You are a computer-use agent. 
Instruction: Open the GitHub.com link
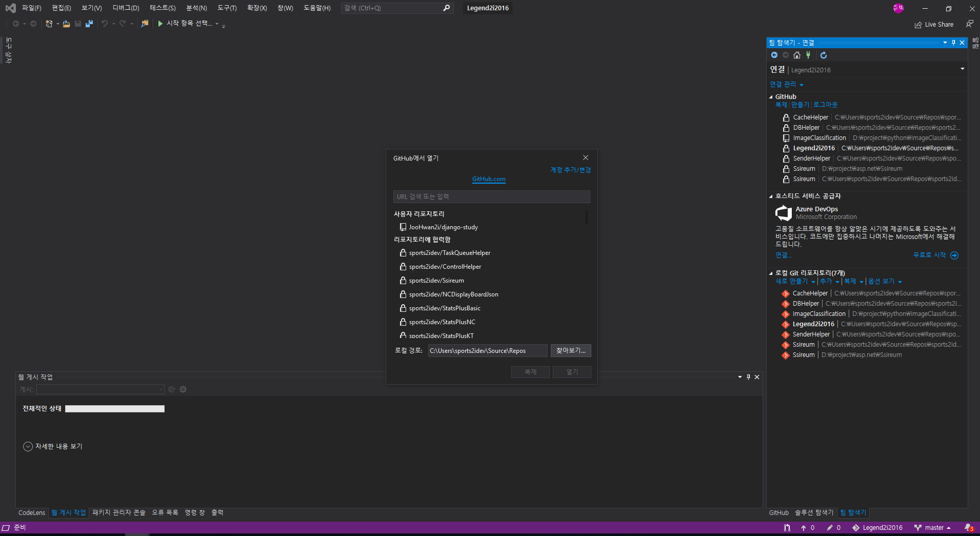pyautogui.click(x=489, y=179)
